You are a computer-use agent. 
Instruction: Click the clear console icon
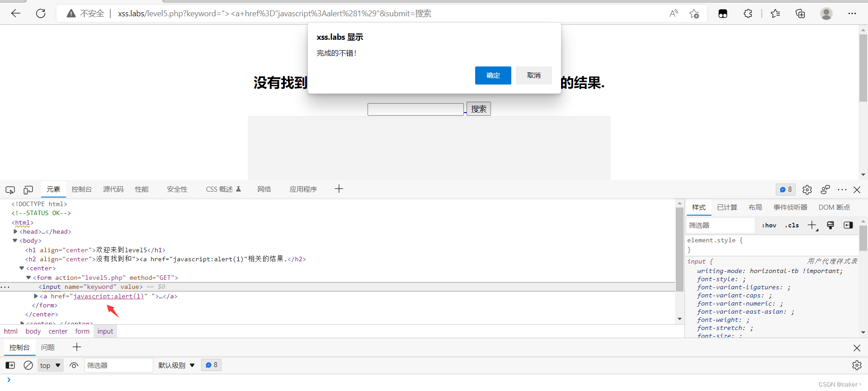28,365
